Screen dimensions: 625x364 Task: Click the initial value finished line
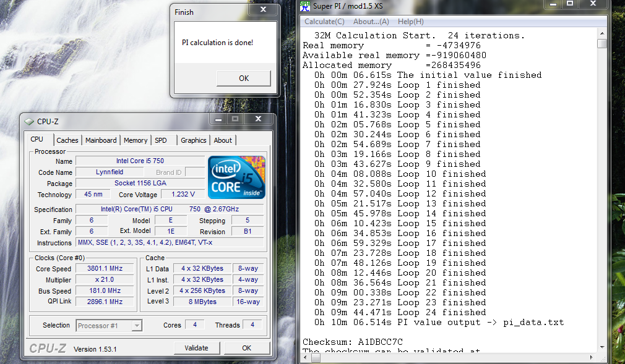[428, 75]
